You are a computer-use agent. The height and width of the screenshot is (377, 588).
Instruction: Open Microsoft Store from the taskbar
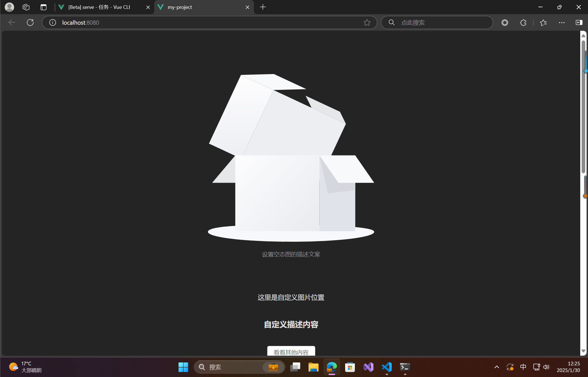point(350,367)
